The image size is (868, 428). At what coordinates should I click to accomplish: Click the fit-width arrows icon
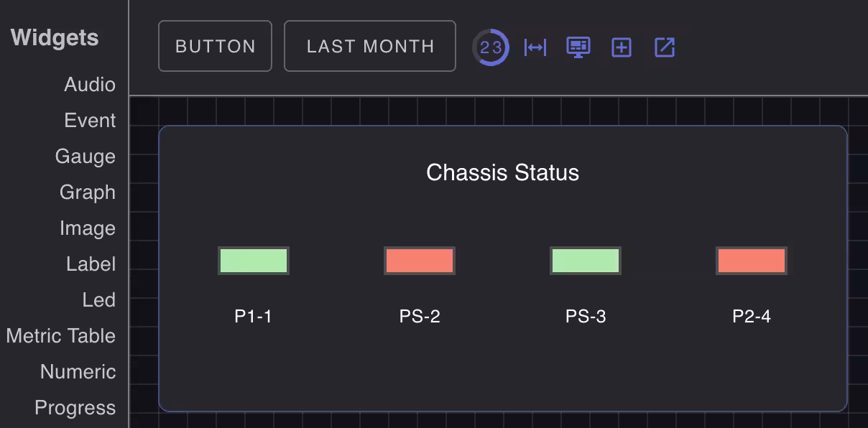pyautogui.click(x=535, y=47)
